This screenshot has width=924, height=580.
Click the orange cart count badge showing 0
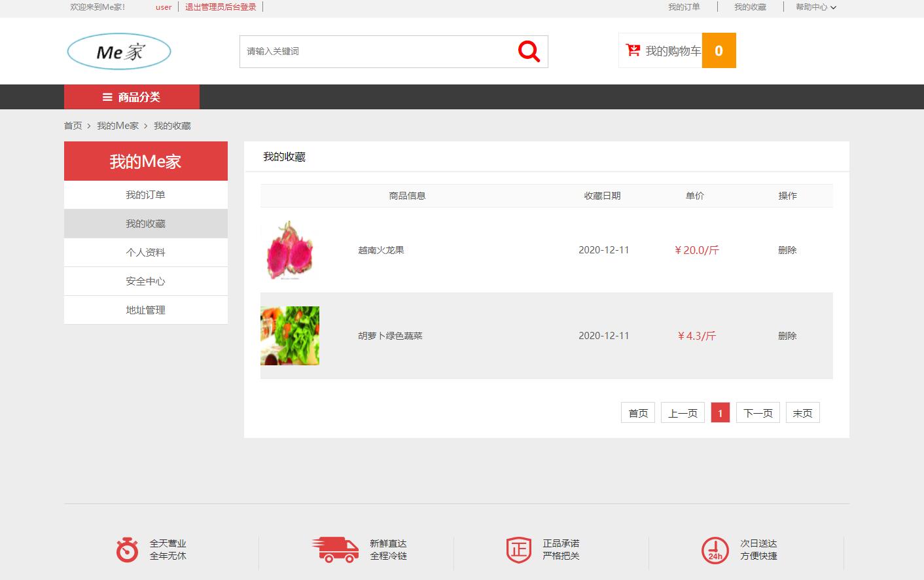coord(719,50)
